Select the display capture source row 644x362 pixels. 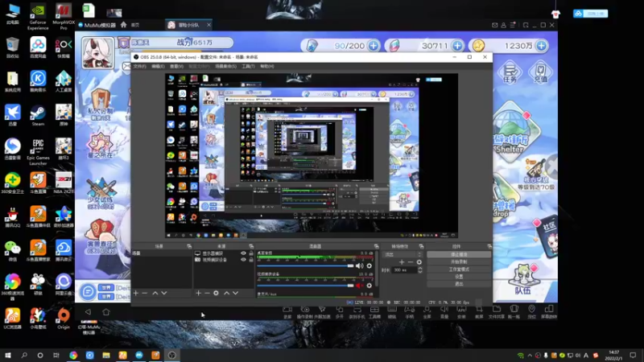tap(224, 253)
